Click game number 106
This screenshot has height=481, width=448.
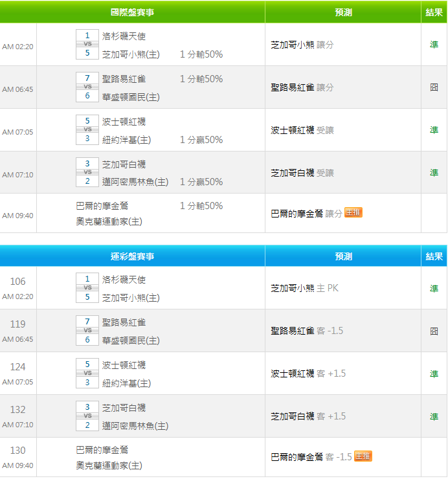17,282
